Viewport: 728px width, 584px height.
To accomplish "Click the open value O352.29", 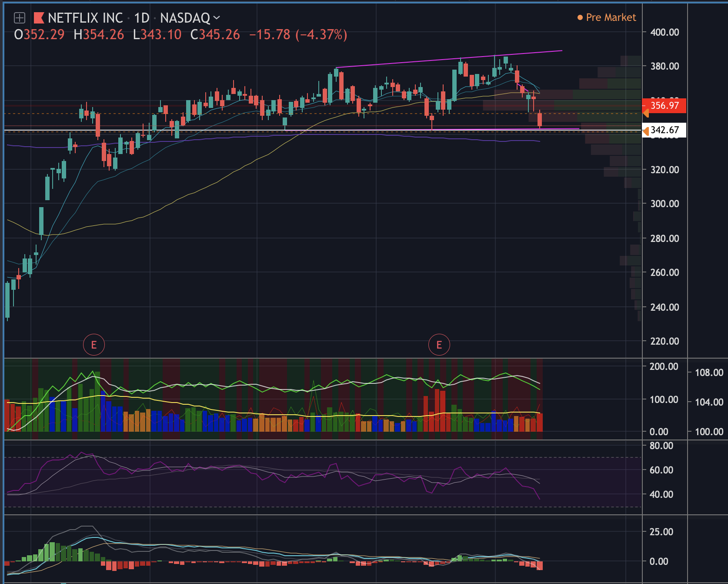I will tap(39, 35).
